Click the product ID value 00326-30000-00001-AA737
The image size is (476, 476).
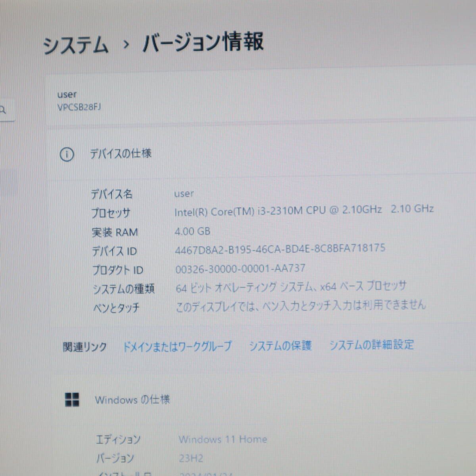240,269
